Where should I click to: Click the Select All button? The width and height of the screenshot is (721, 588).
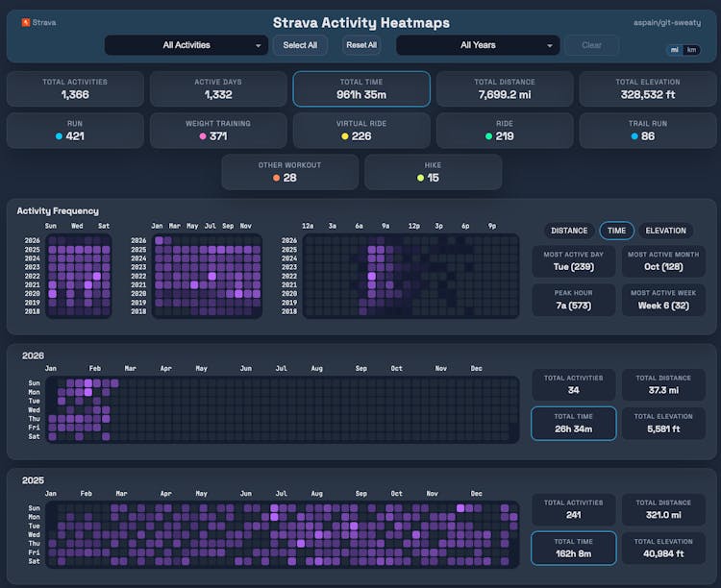pos(300,45)
